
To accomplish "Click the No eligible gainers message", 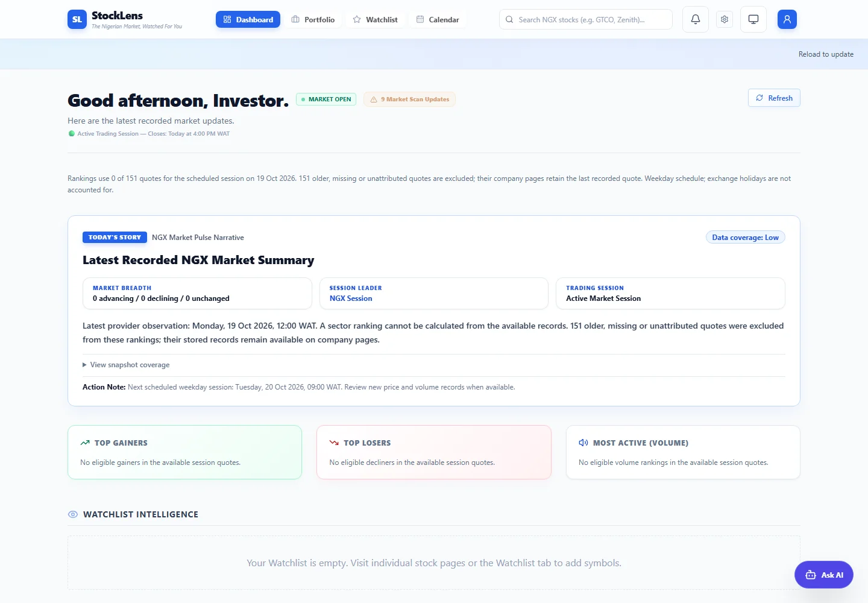I will [160, 463].
